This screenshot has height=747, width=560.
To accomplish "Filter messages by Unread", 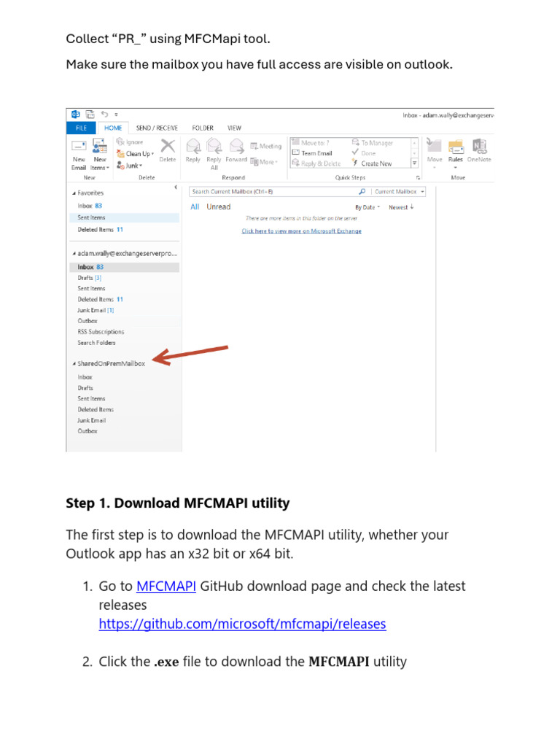I will point(219,206).
